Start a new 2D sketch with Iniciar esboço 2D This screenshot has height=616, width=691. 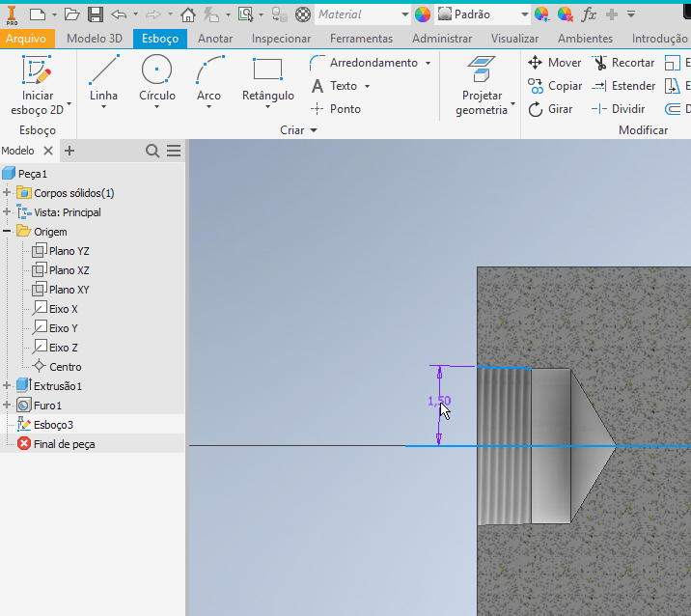click(x=37, y=85)
